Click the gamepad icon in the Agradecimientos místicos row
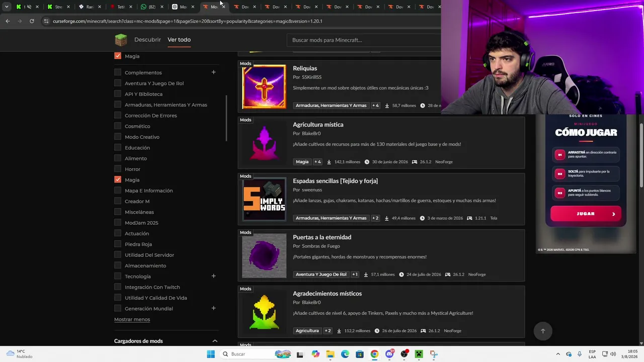This screenshot has width=644, height=362. click(x=423, y=331)
